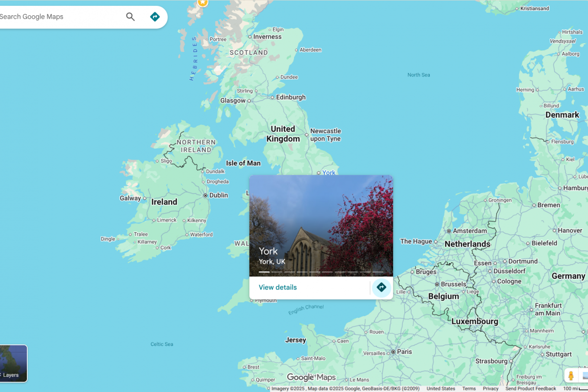Click the starred place marker icon
The height and width of the screenshot is (392, 588).
pyautogui.click(x=202, y=2)
